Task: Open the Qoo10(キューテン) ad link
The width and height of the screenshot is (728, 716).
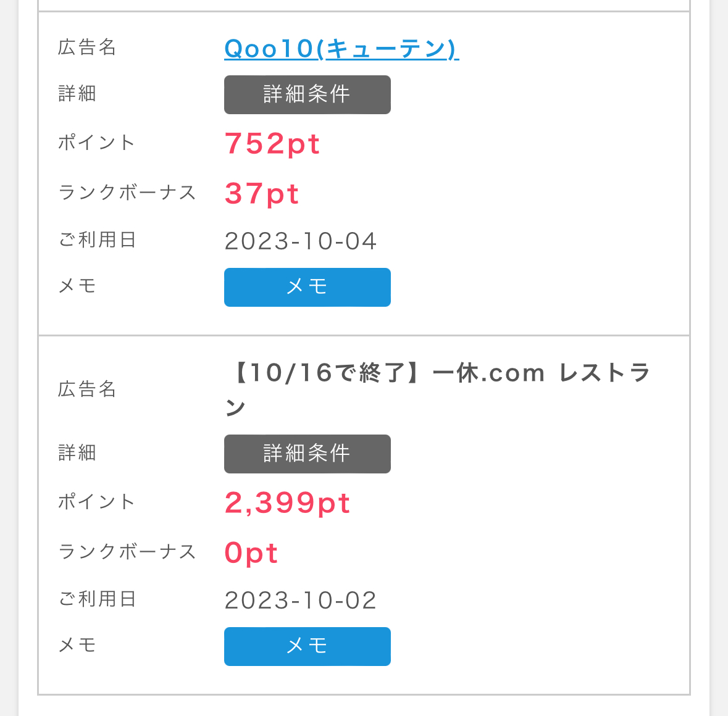Action: [341, 49]
